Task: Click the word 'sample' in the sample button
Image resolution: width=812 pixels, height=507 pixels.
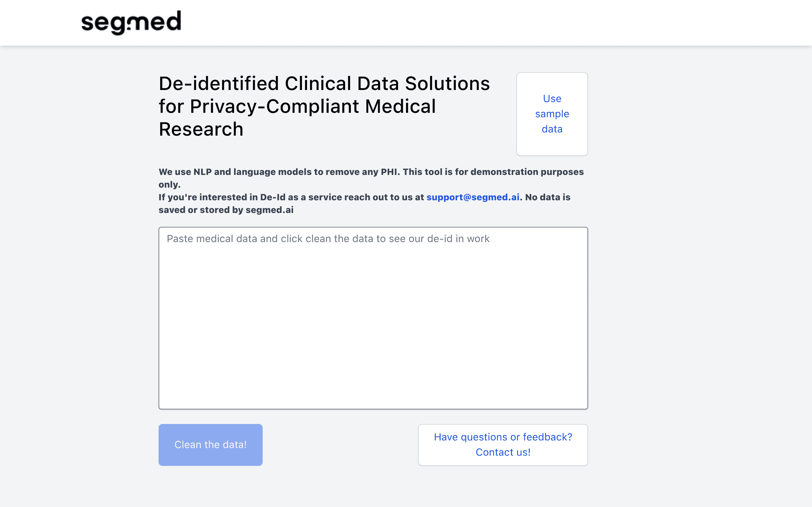Action: point(552,114)
